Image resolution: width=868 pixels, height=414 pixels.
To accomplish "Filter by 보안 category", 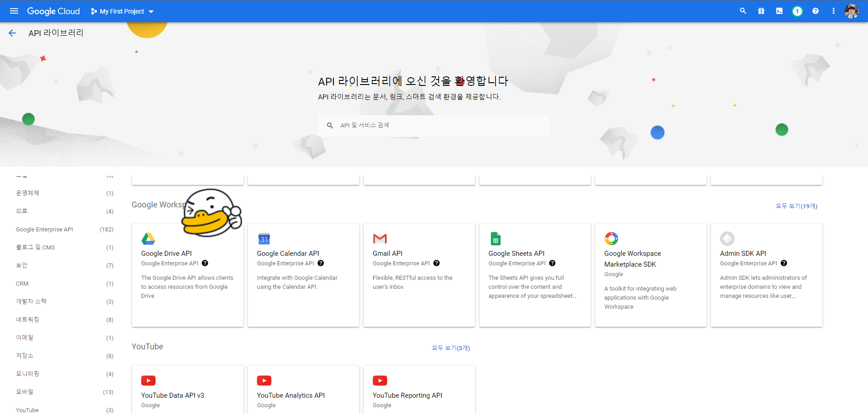I will (65, 265).
